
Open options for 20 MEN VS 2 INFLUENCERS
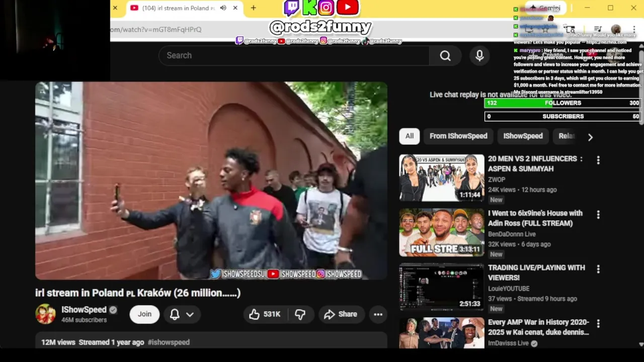598,160
